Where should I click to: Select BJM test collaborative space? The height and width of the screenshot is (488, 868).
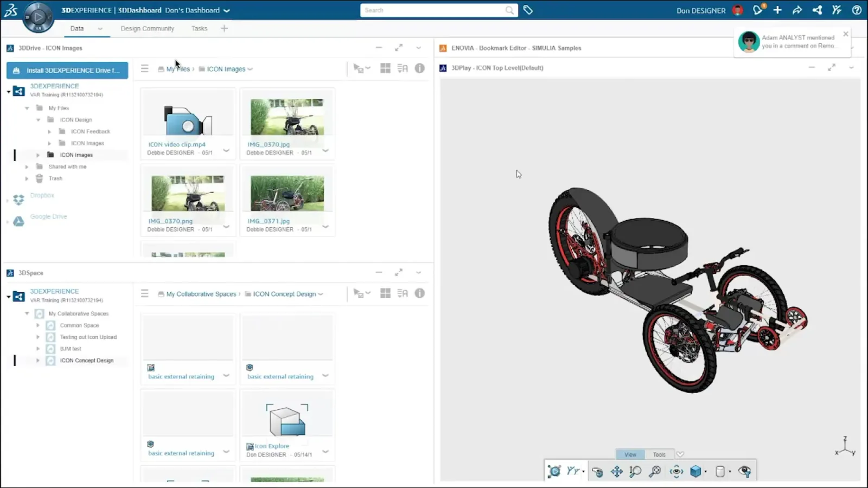pyautogui.click(x=71, y=349)
